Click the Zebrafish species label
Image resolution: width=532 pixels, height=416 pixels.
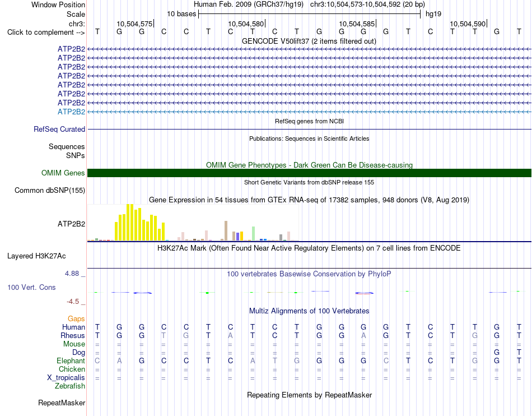[x=70, y=386]
